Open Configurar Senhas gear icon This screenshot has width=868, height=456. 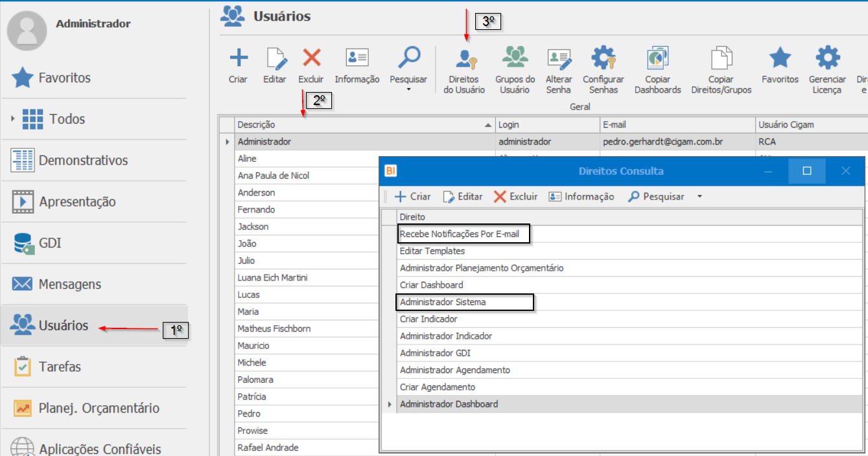(604, 58)
